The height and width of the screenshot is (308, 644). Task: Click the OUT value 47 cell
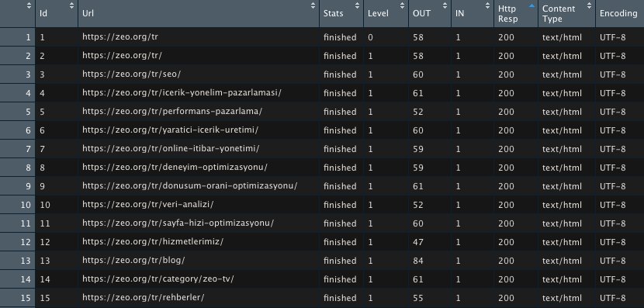pos(430,242)
